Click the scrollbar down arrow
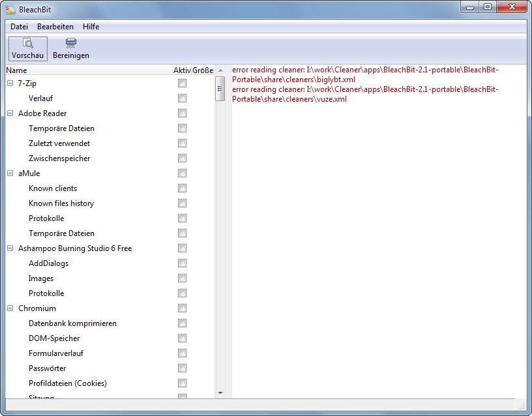Viewport: 532px width, 416px height. coord(220,393)
